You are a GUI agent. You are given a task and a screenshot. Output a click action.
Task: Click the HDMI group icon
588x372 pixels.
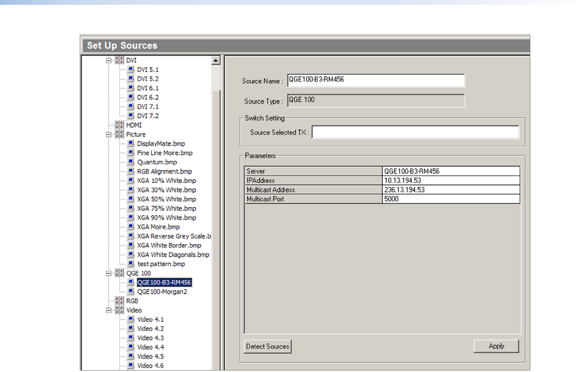tap(119, 125)
